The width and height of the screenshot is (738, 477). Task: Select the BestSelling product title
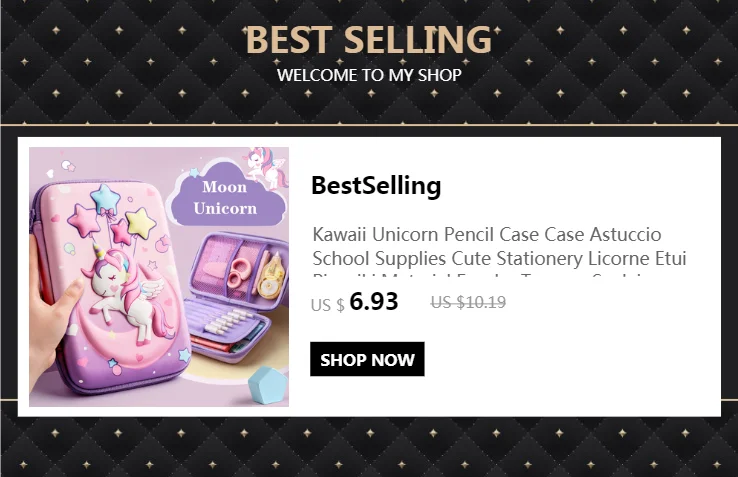pos(376,186)
